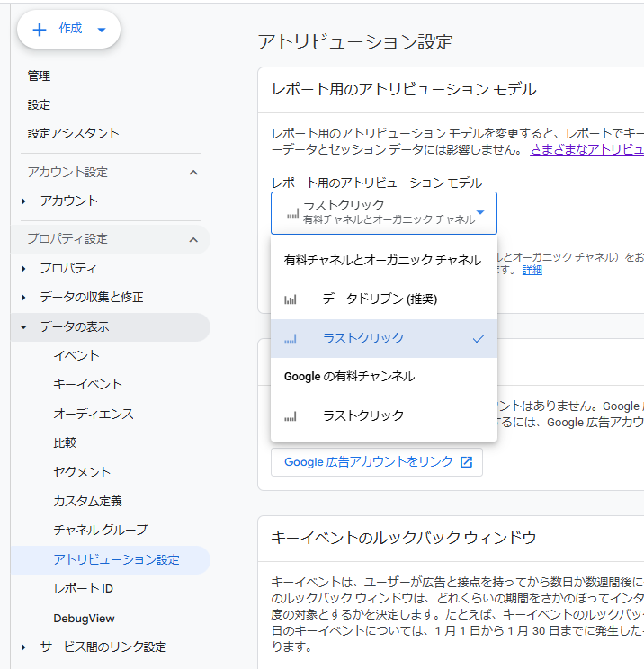
Task: Open the attribution model dropdown arrow
Action: point(481,213)
